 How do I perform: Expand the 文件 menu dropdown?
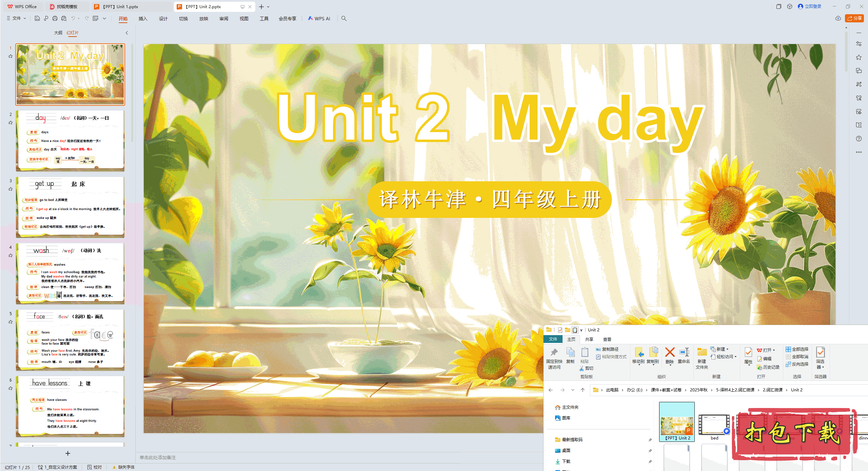coord(16,18)
